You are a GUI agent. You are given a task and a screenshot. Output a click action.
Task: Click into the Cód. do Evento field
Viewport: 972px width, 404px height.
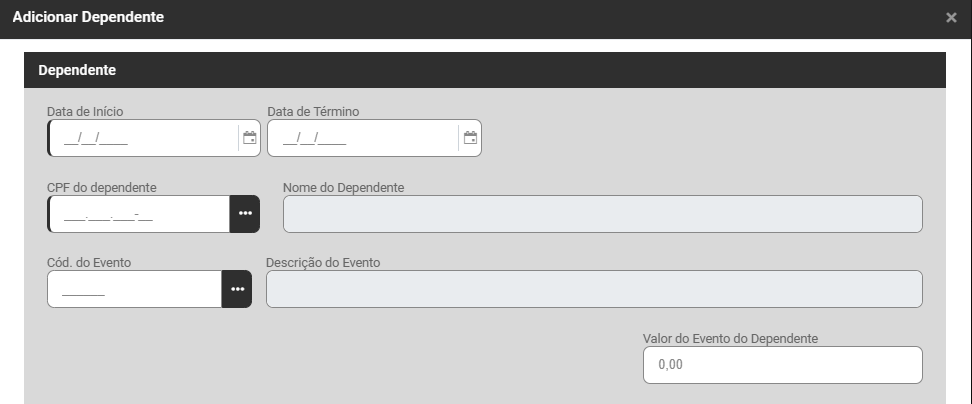(134, 289)
